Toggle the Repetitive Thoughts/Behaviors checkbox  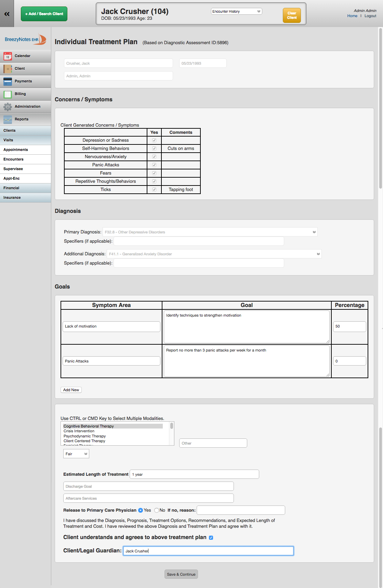click(154, 181)
